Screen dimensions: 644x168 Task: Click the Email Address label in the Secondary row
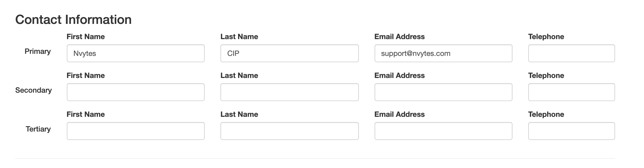(399, 75)
